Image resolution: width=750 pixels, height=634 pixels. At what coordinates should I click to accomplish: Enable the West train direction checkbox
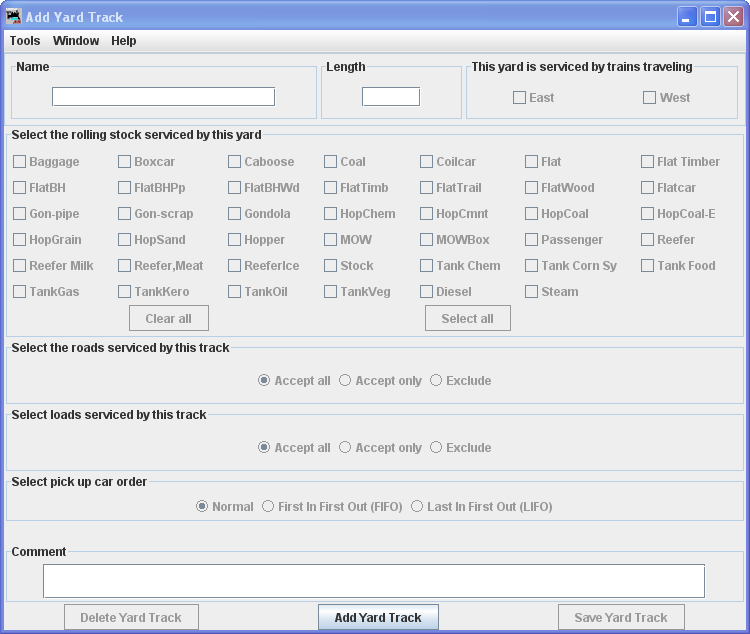[650, 98]
